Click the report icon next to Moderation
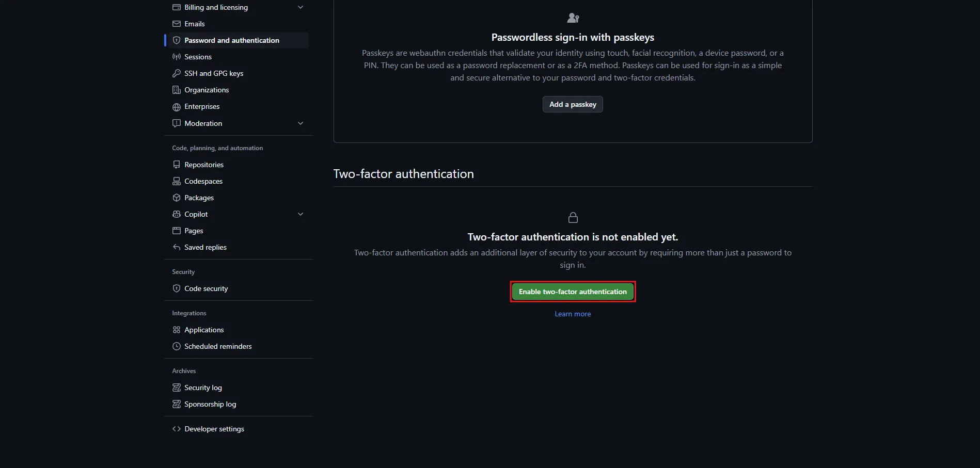 177,123
